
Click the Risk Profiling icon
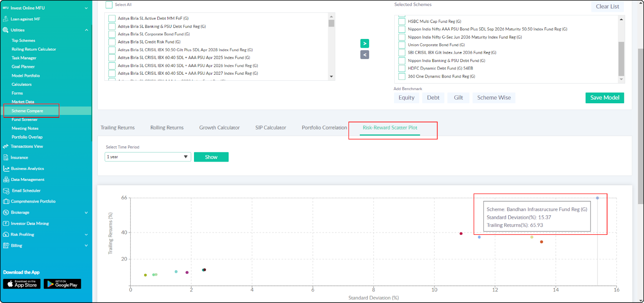coord(6,234)
